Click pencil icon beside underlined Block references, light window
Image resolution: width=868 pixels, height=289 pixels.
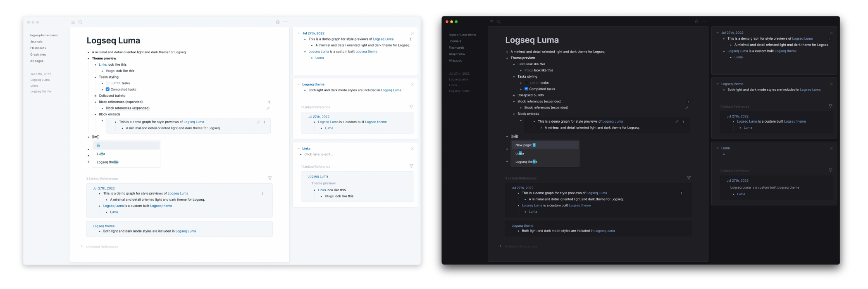268,108
